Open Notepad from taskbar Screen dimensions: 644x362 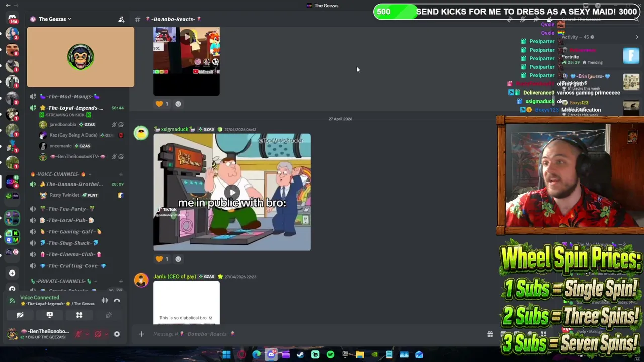389,355
